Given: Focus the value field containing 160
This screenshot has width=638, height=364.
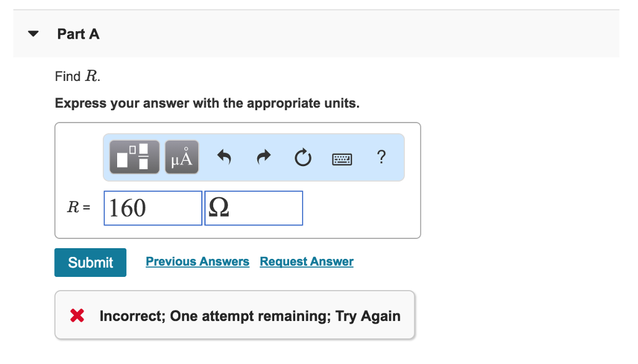Looking at the screenshot, I should (153, 208).
